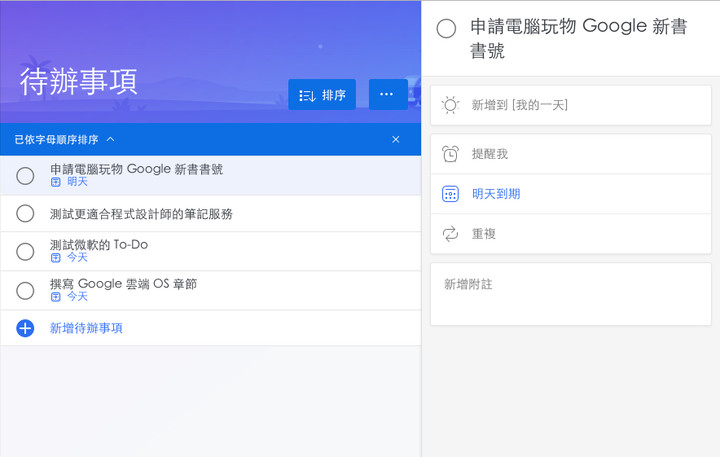Click the 明天 due label in list
This screenshot has width=720, height=457.
[77, 181]
